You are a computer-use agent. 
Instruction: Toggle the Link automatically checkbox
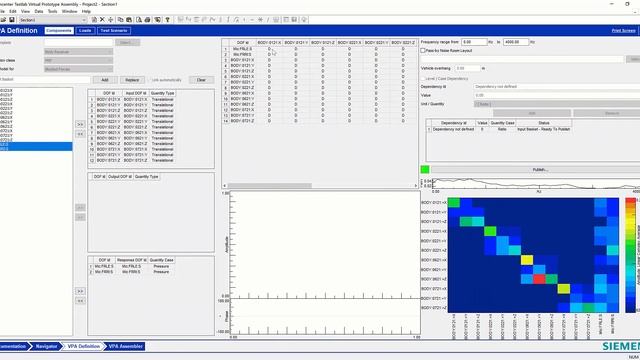point(149,80)
